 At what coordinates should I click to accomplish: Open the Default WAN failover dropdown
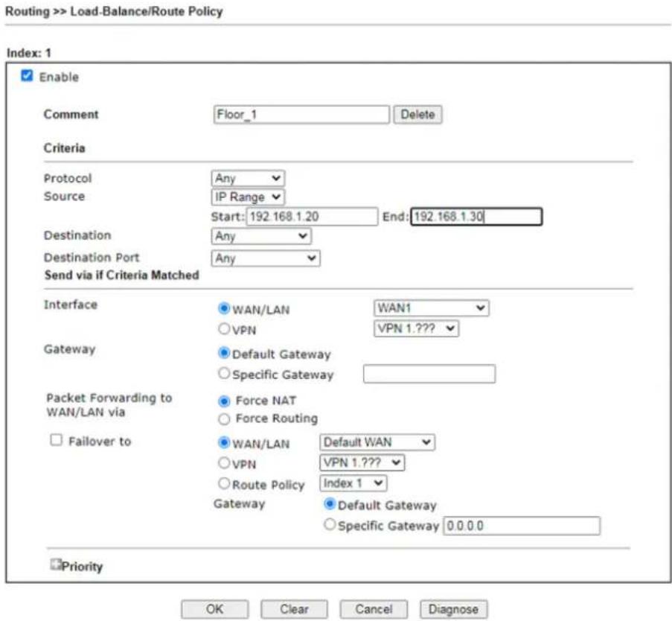click(377, 442)
